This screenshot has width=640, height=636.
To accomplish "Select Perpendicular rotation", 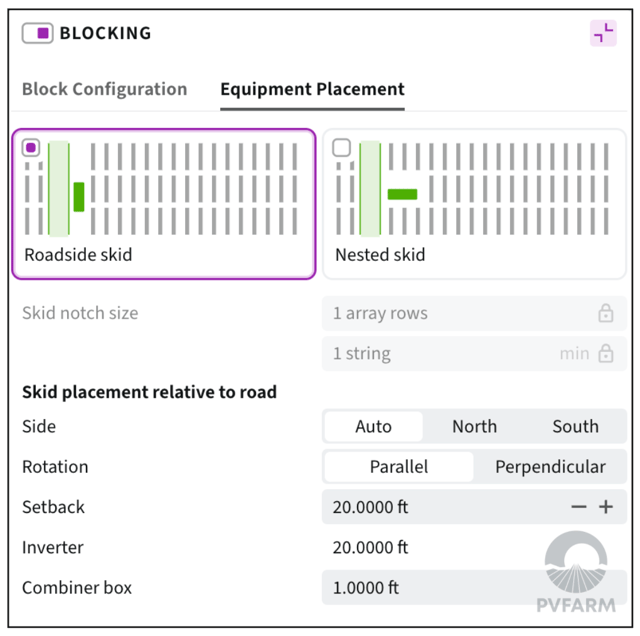I will click(x=550, y=467).
